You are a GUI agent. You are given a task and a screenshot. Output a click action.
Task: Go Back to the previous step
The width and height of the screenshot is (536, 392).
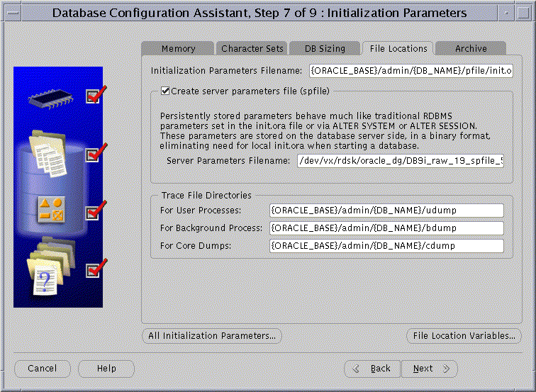tap(372, 369)
